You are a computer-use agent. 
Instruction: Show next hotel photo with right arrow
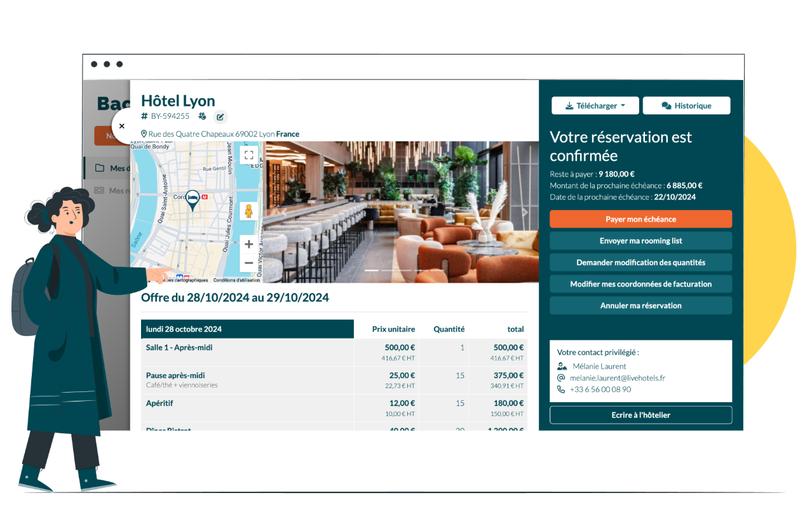click(525, 212)
